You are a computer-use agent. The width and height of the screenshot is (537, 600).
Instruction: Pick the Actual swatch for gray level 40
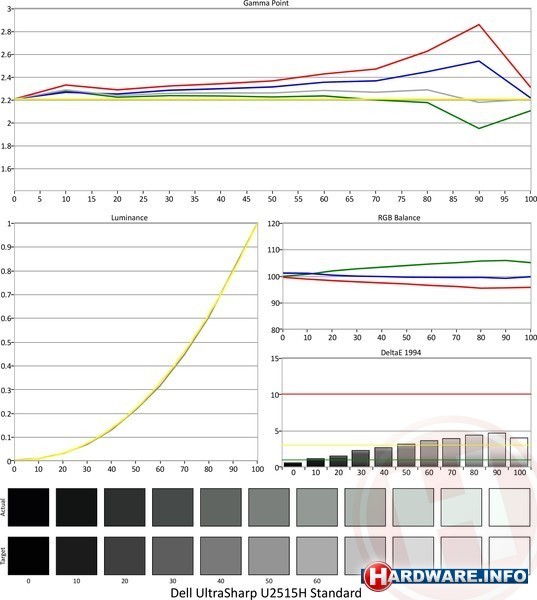(x=221, y=507)
